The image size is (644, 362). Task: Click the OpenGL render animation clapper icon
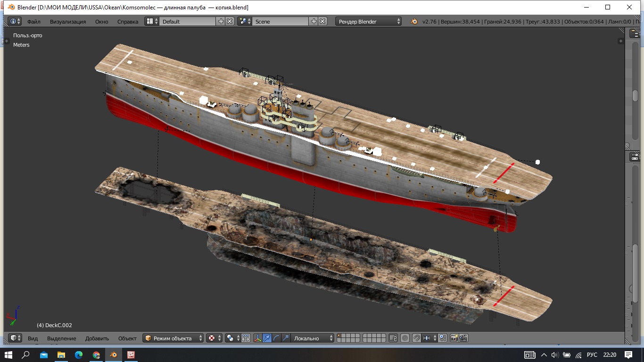[x=463, y=338]
